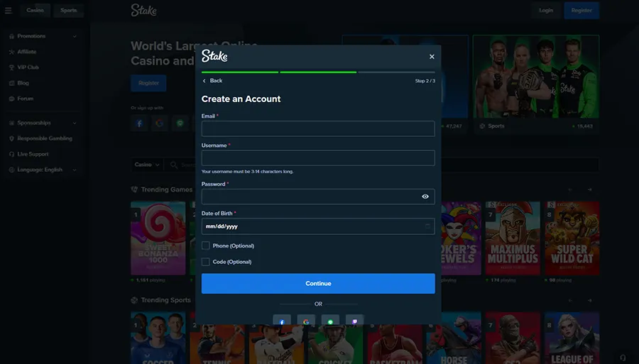Image resolution: width=639 pixels, height=364 pixels.
Task: Sign up with Facebook in dialog
Action: pyautogui.click(x=282, y=319)
